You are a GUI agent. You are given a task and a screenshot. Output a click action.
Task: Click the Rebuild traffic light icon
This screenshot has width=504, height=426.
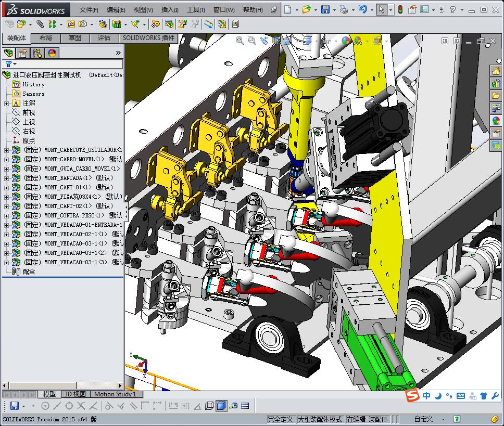click(x=400, y=10)
